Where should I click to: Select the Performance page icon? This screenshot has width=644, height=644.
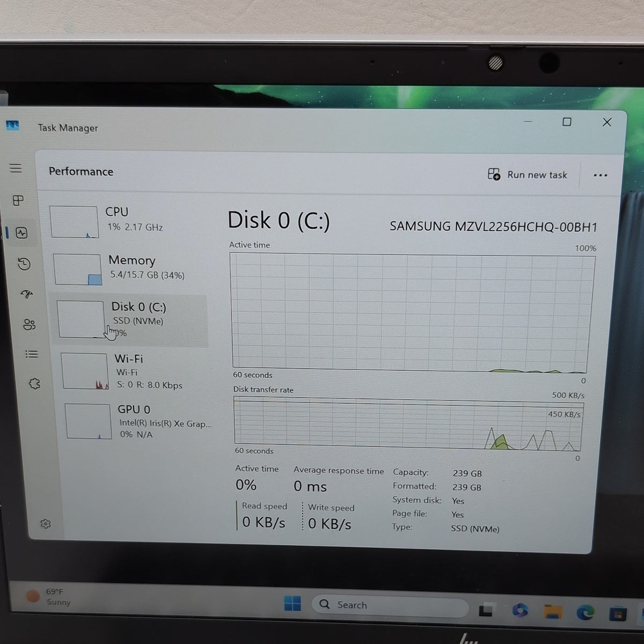[x=21, y=233]
